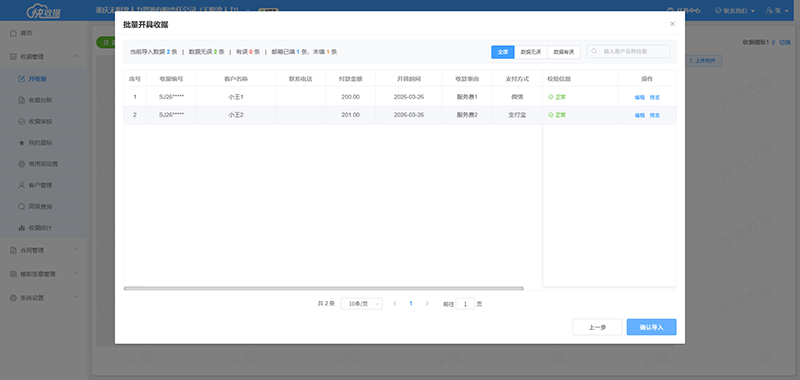The height and width of the screenshot is (380, 800).
Task: Open 收据台账 document icon item
Action: (x=21, y=100)
